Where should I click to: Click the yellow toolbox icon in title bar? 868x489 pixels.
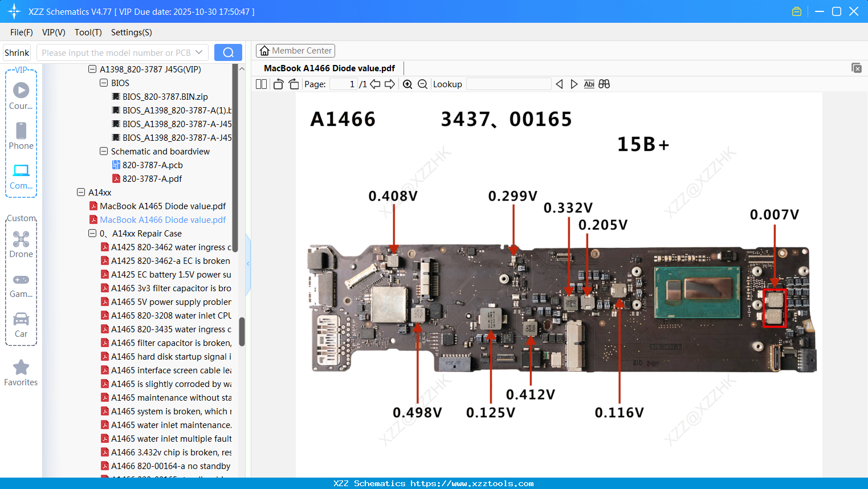point(797,11)
